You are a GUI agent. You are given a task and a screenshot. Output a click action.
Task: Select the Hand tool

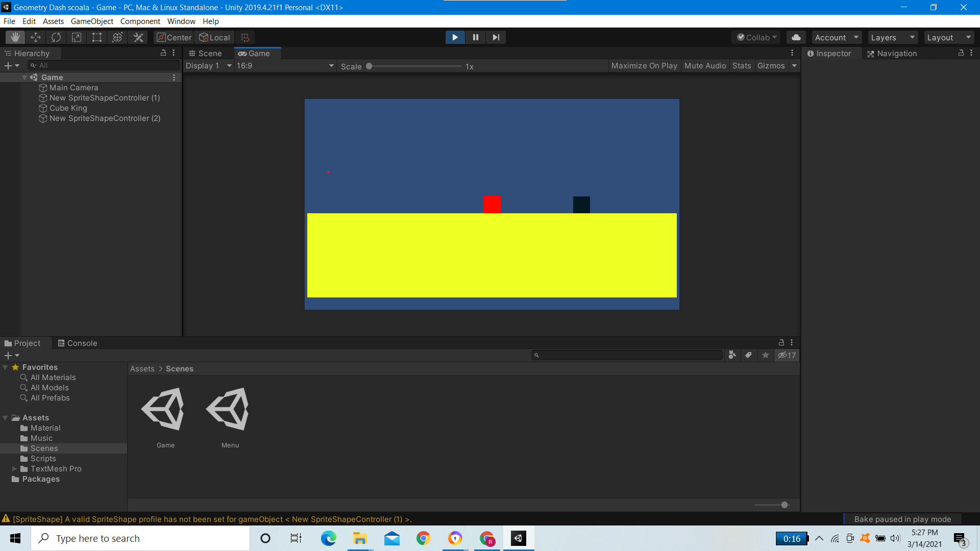pyautogui.click(x=15, y=37)
